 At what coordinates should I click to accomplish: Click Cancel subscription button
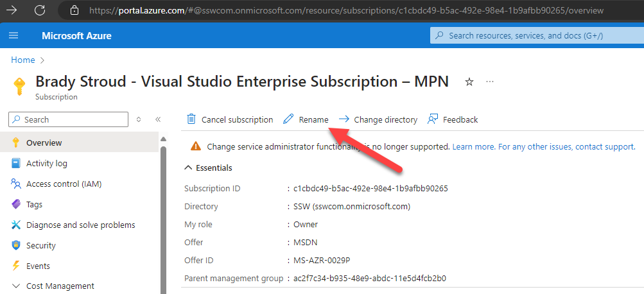point(230,119)
